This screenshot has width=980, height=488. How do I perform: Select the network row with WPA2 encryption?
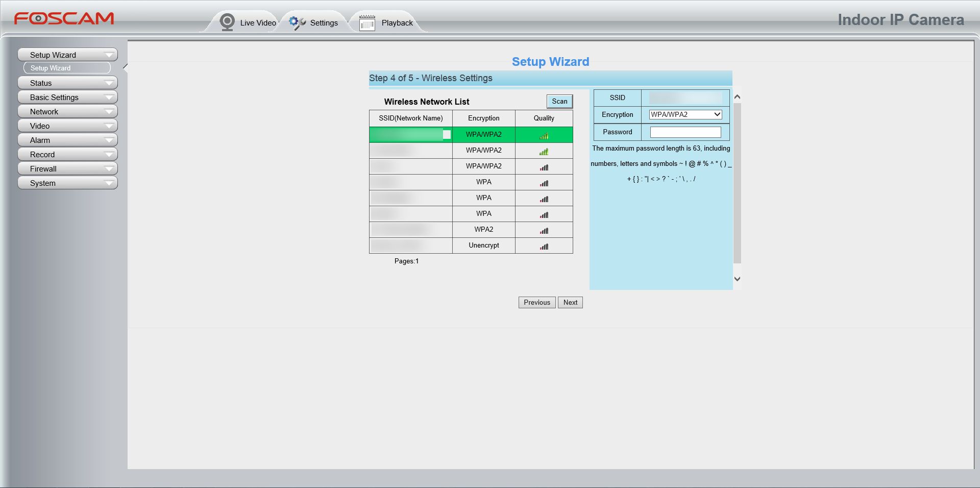(471, 230)
